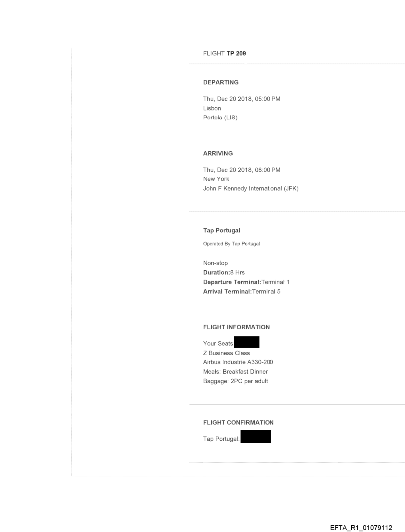Select the arrival time 08:00 PM line

tap(242, 170)
